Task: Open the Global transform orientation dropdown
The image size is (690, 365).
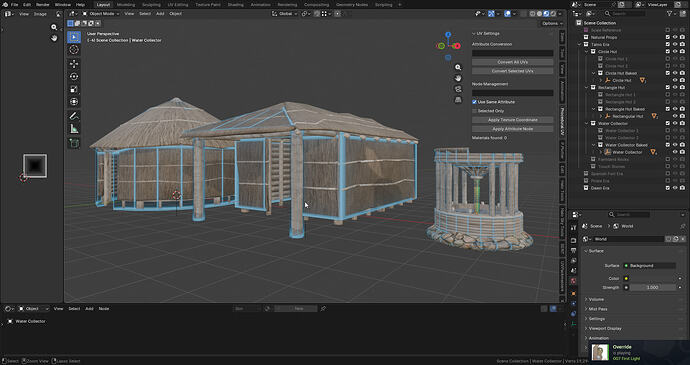Action: [285, 14]
